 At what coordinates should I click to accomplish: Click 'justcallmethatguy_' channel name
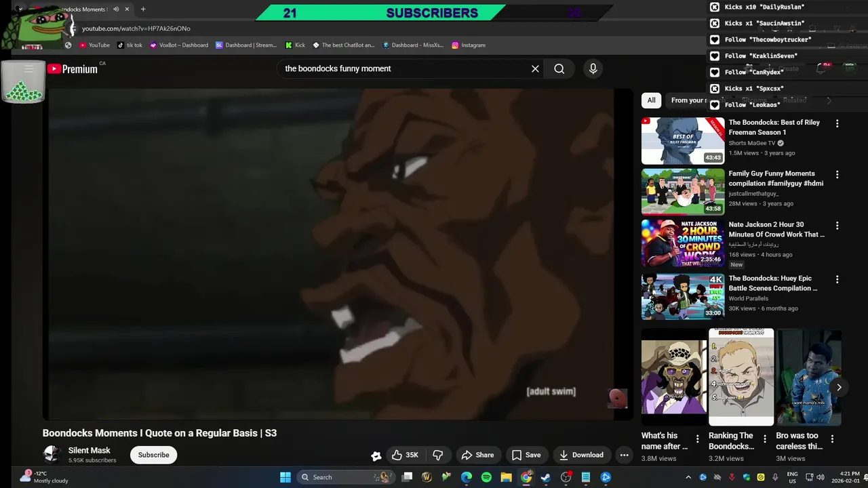pos(754,194)
